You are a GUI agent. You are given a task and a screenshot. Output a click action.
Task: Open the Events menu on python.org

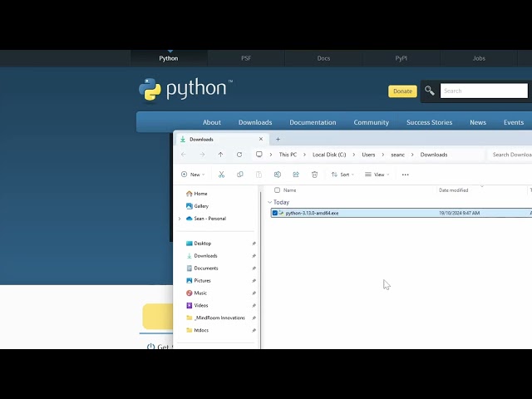(514, 122)
